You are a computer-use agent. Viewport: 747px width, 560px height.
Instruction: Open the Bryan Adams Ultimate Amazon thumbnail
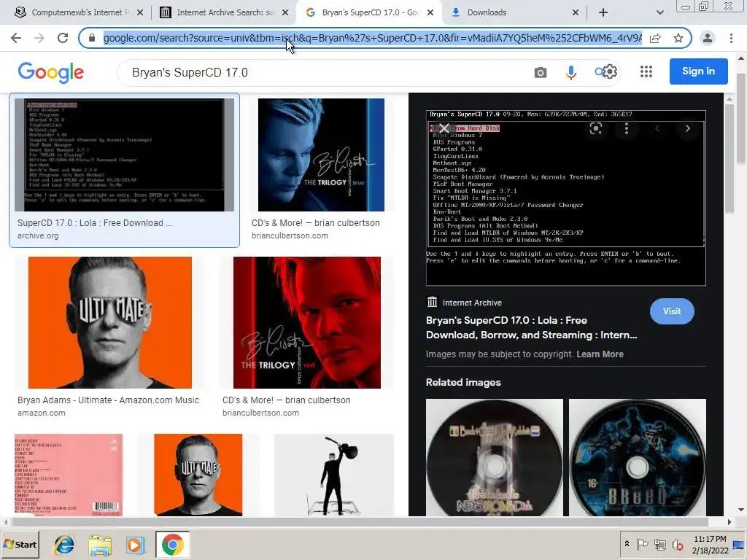pyautogui.click(x=110, y=322)
